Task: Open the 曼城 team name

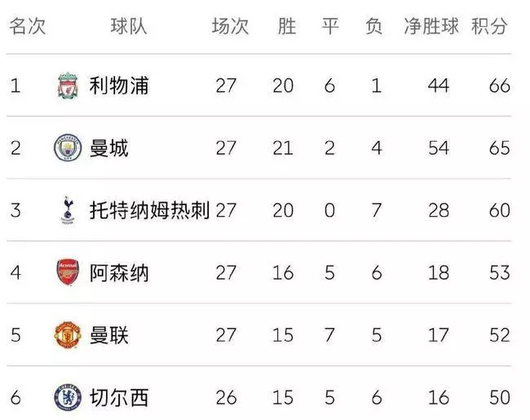Action: pyautogui.click(x=108, y=148)
